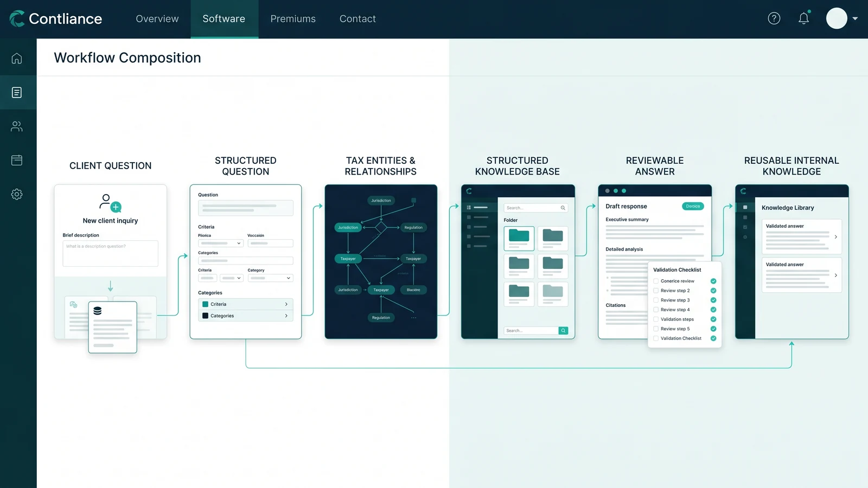Select the faded light folder thumbnail
Screen dimensions: 868x488
553,294
